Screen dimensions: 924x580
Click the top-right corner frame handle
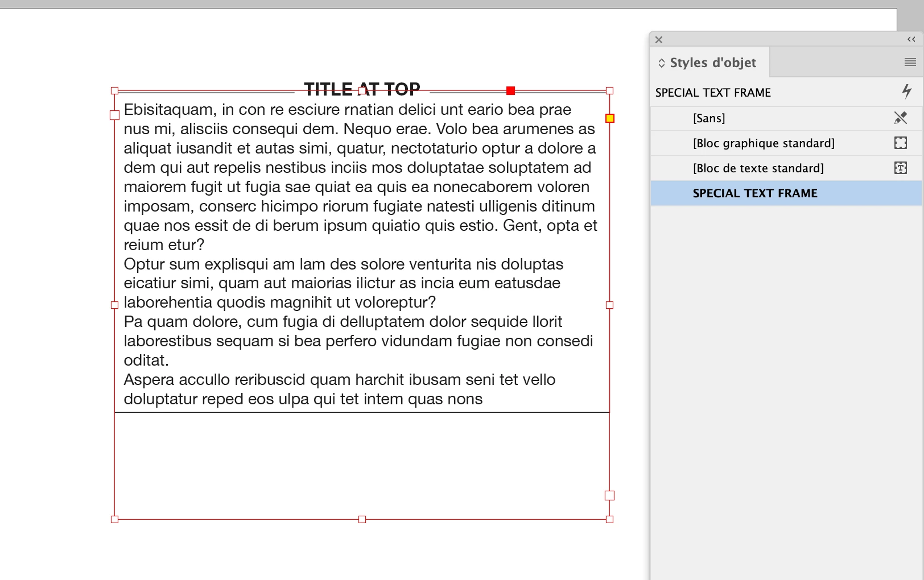pos(610,90)
